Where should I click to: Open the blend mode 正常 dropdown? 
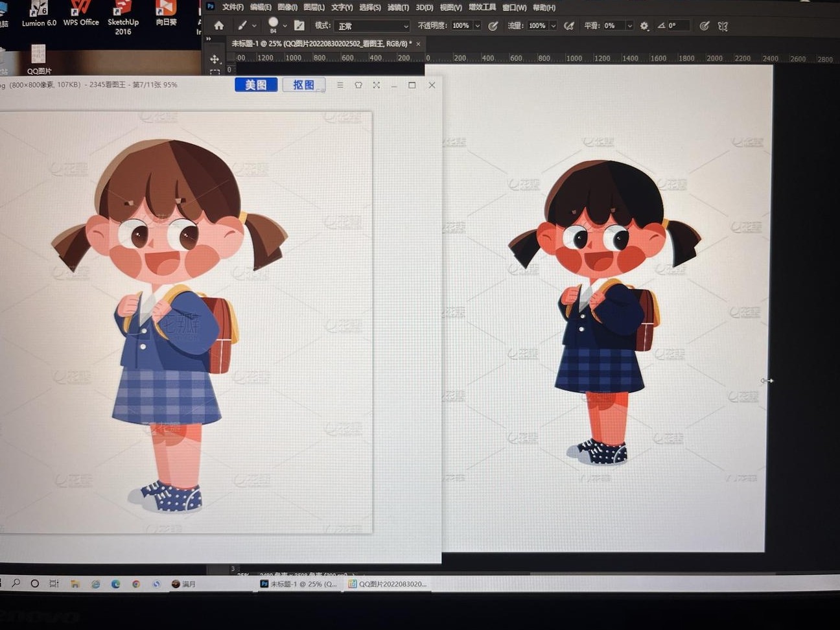[x=372, y=26]
